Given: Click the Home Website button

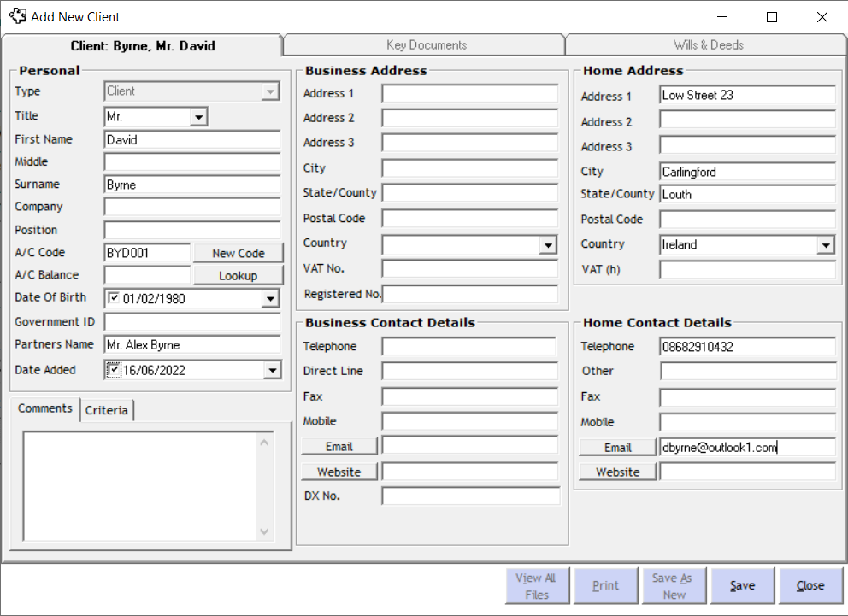Looking at the screenshot, I should click(x=617, y=472).
